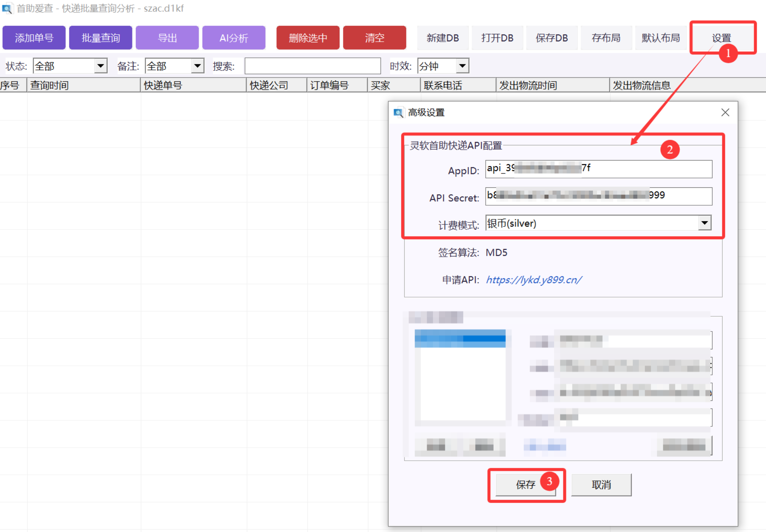Click the main window app icon in the title bar
Screen dimensions: 766x532
7,8
